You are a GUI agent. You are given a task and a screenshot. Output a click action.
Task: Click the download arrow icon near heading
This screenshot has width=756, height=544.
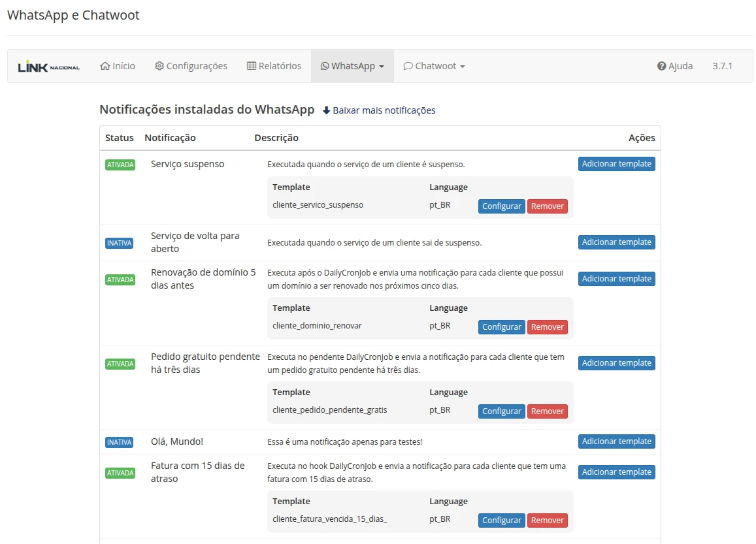click(327, 110)
